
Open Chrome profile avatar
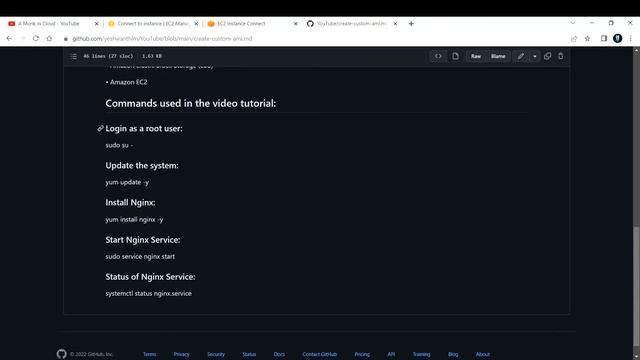tap(618, 38)
